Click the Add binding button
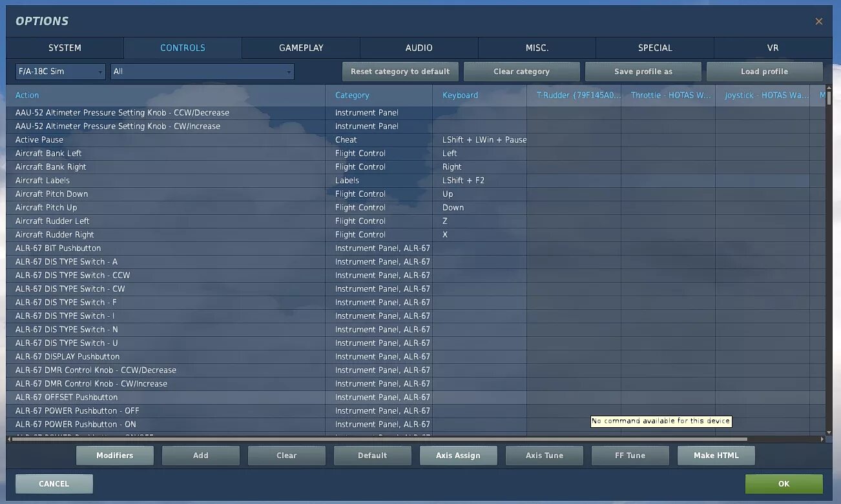The height and width of the screenshot is (504, 841). click(200, 455)
